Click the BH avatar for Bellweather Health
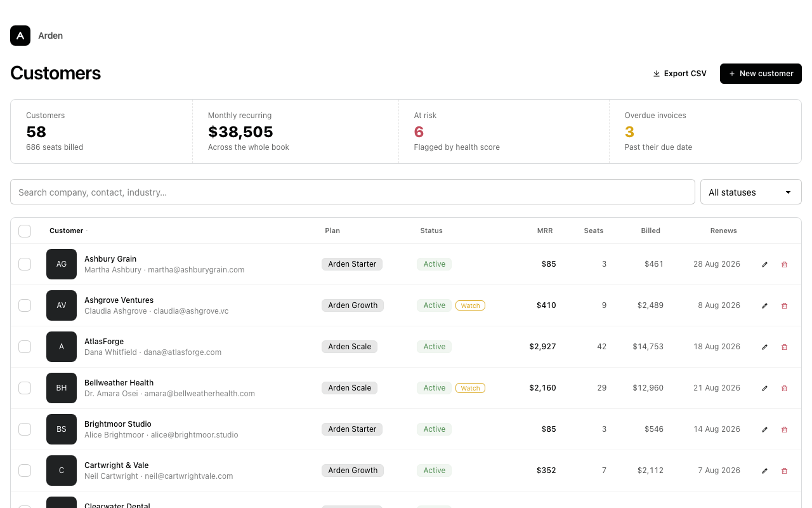812x508 pixels. coord(62,388)
